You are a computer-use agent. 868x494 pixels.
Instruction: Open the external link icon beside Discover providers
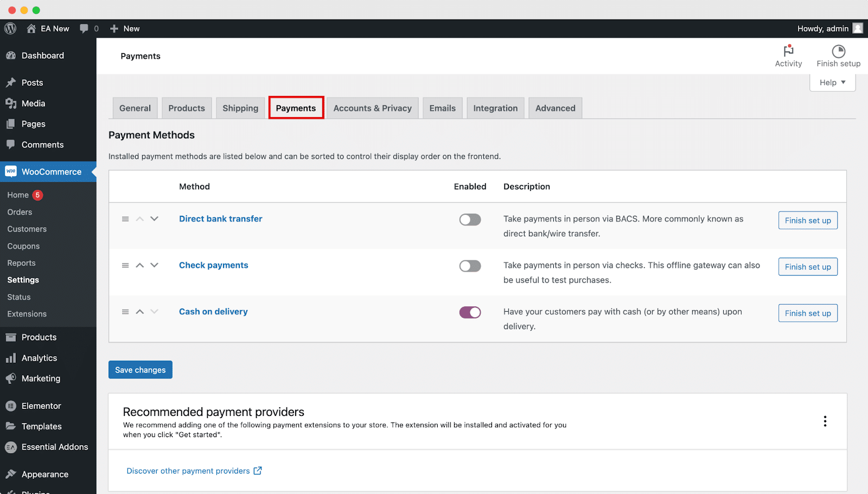pos(258,471)
